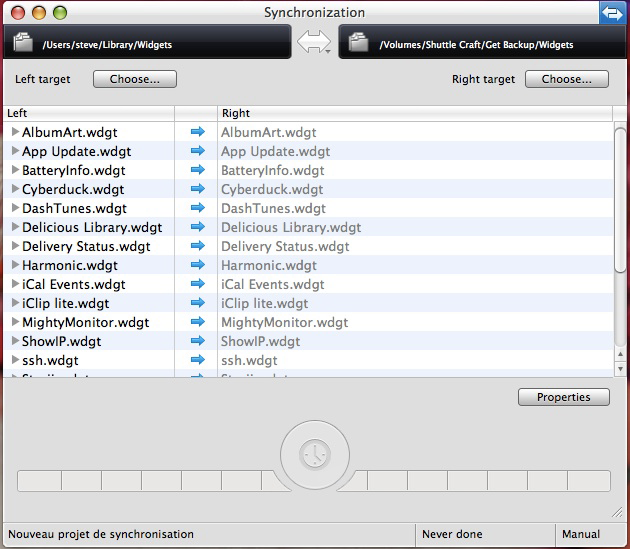630x549 pixels.
Task: Expand the App Update.wdgt disclosure triangle
Action: 15,151
